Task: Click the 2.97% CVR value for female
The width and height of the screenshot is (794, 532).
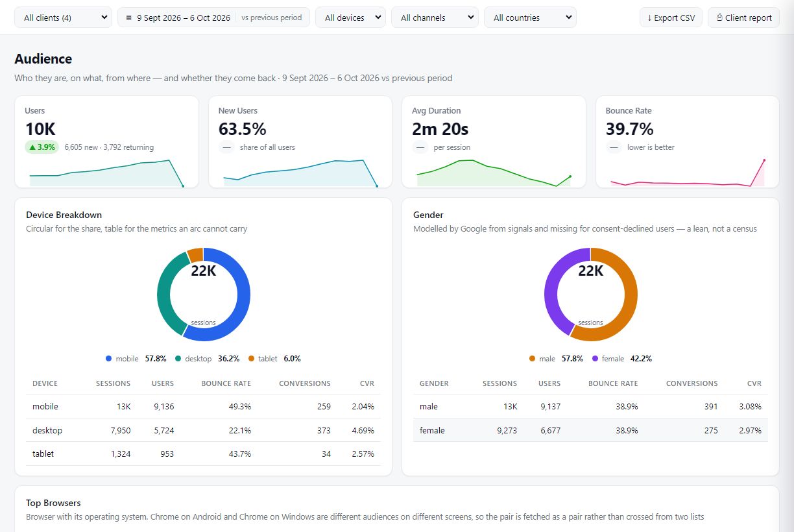Action: [751, 430]
